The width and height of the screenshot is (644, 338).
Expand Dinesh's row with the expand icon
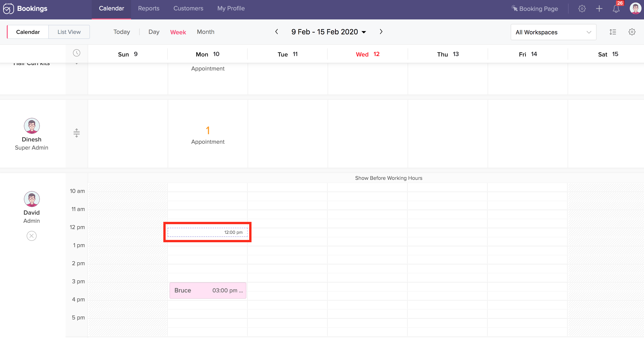click(x=77, y=133)
